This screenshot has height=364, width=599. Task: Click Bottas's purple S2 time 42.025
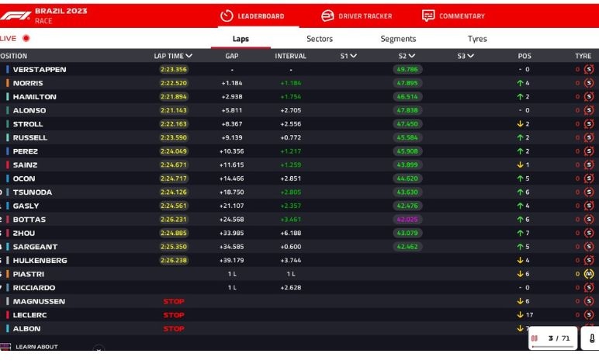click(407, 220)
